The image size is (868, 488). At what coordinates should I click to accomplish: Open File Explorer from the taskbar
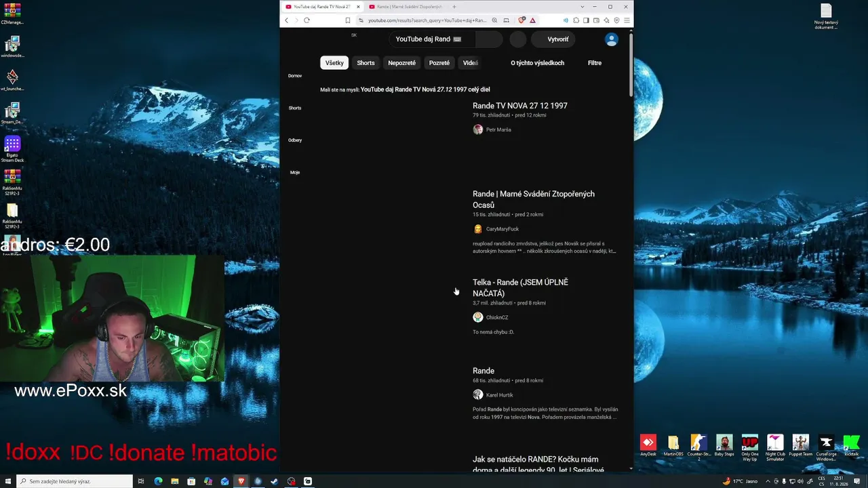tap(175, 481)
